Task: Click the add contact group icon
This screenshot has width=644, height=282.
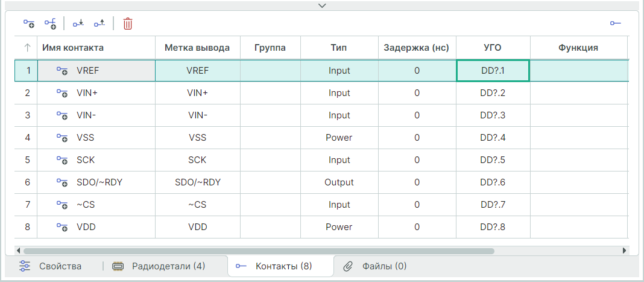Action: [50, 24]
